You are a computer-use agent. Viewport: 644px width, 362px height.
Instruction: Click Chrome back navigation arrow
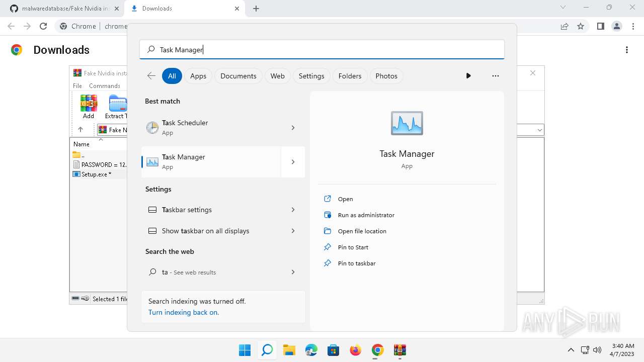[11, 26]
